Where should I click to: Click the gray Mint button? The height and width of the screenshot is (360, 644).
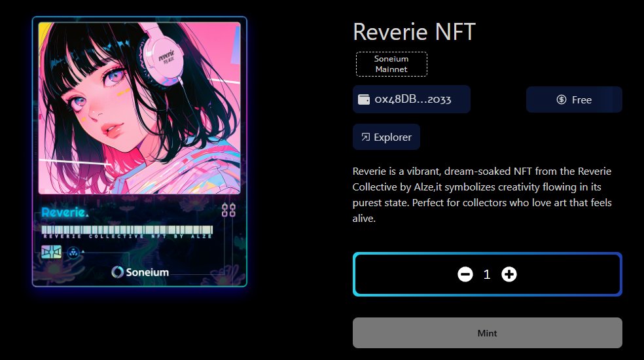pos(487,333)
